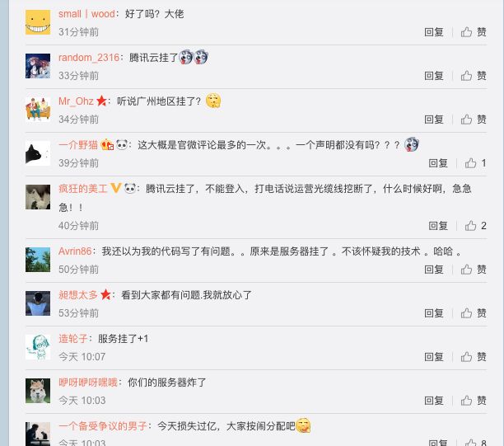This screenshot has height=446, width=504.
Task: Like 疯狂的美工's comment with 2 likes
Action: point(475,226)
